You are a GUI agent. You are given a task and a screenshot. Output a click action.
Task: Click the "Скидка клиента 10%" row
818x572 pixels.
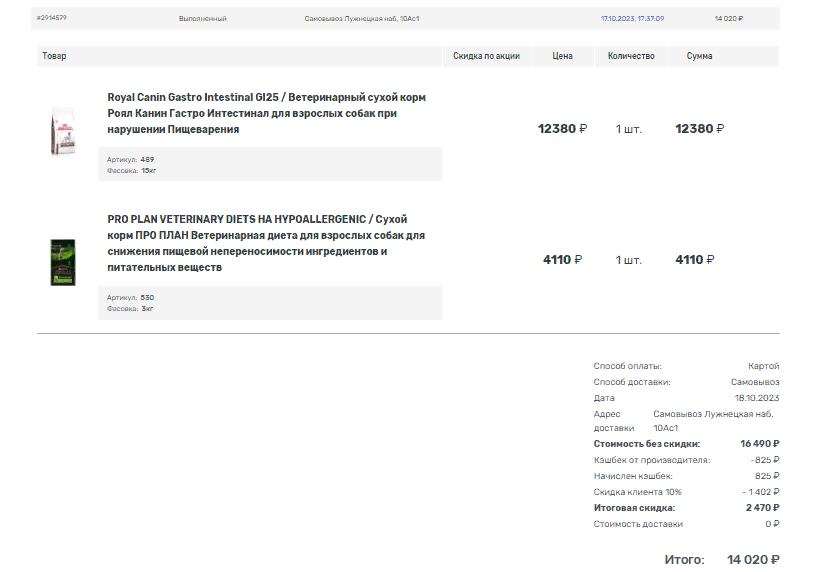[x=686, y=492]
